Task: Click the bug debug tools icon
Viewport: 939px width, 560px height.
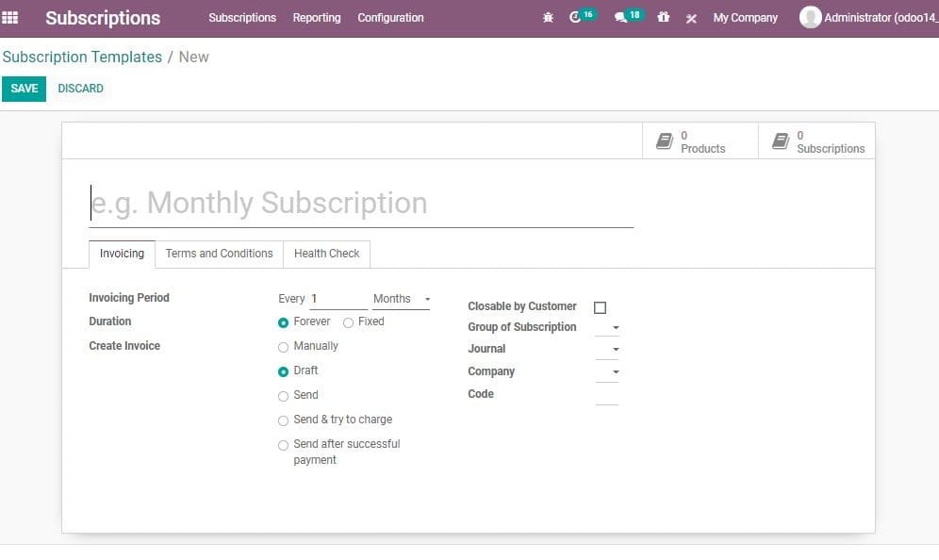Action: point(548,18)
